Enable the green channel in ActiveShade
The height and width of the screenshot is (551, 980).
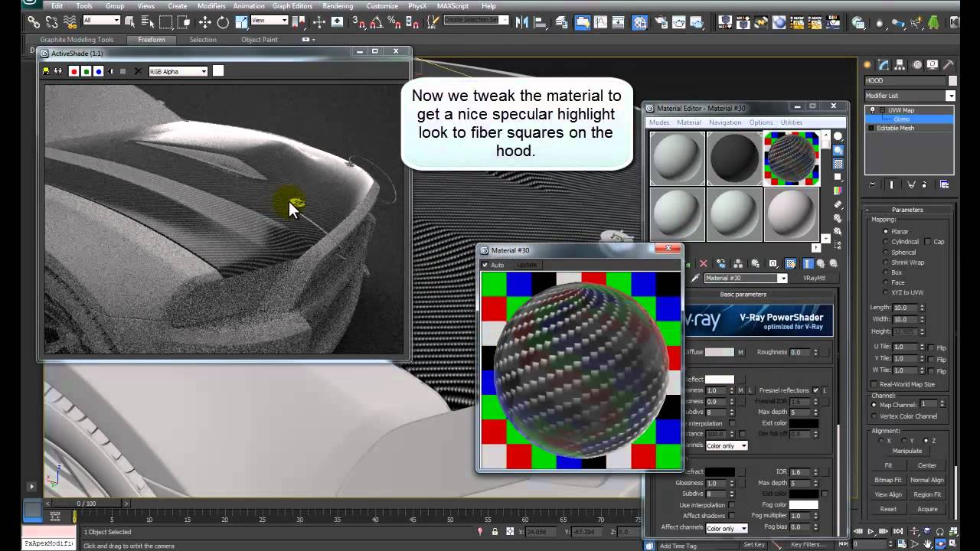pyautogui.click(x=86, y=71)
